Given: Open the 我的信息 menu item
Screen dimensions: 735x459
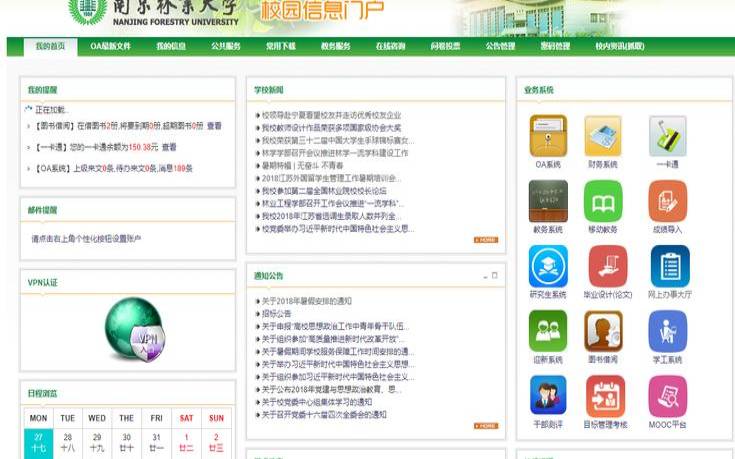Looking at the screenshot, I should click(171, 46).
